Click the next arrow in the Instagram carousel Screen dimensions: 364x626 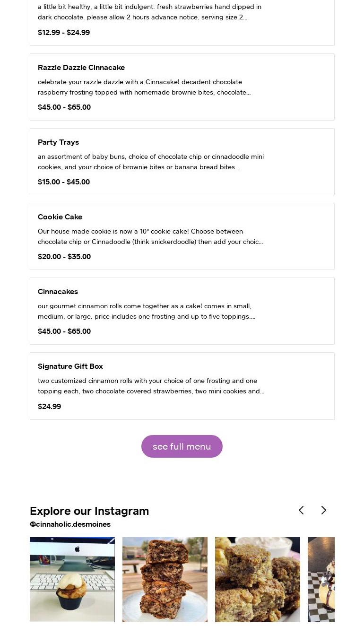tap(324, 510)
